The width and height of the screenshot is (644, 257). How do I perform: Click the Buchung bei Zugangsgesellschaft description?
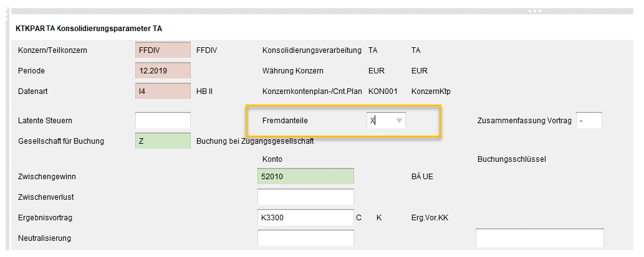(x=254, y=141)
